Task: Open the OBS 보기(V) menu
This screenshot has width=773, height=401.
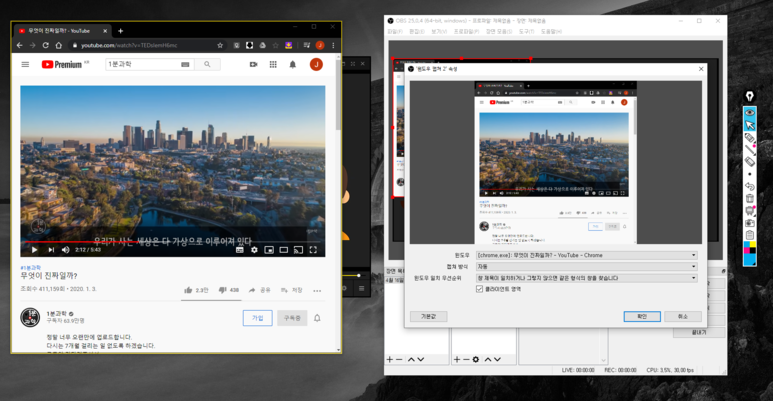Action: [439, 32]
